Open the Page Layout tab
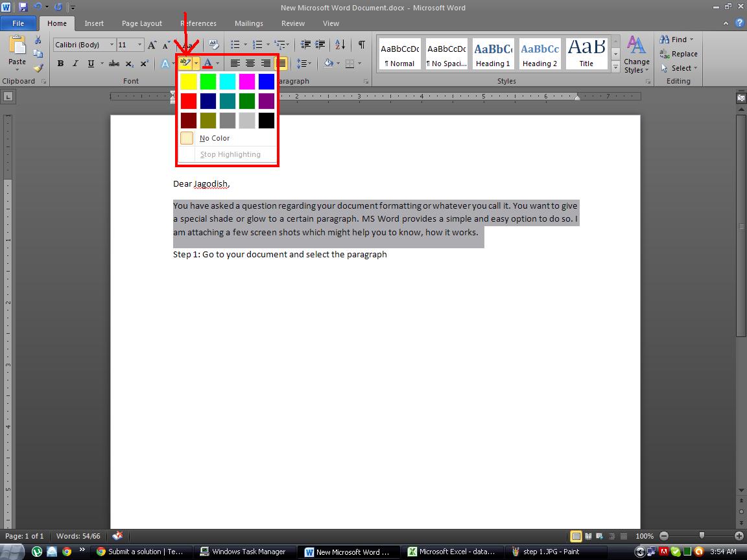Viewport: 747px width, 560px height. tap(141, 23)
